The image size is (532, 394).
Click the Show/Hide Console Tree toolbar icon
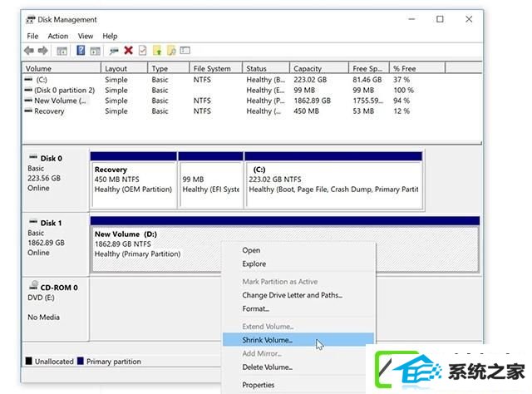coord(62,52)
